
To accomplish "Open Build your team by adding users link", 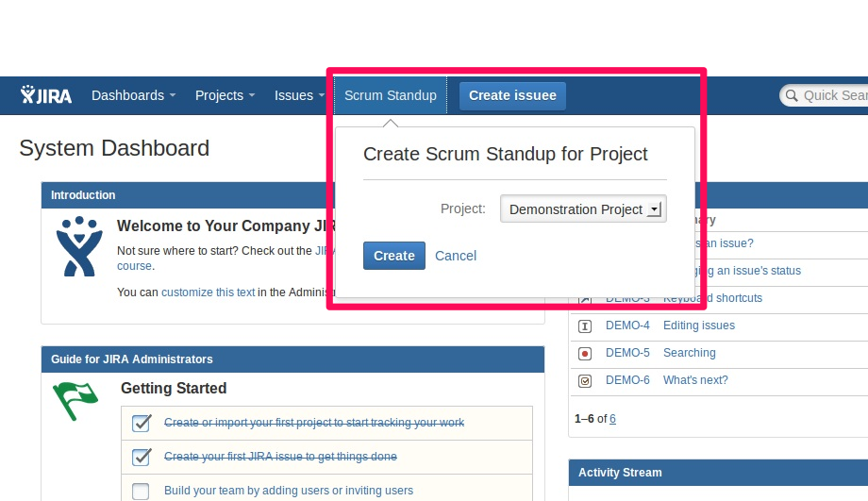I will 289,491.
